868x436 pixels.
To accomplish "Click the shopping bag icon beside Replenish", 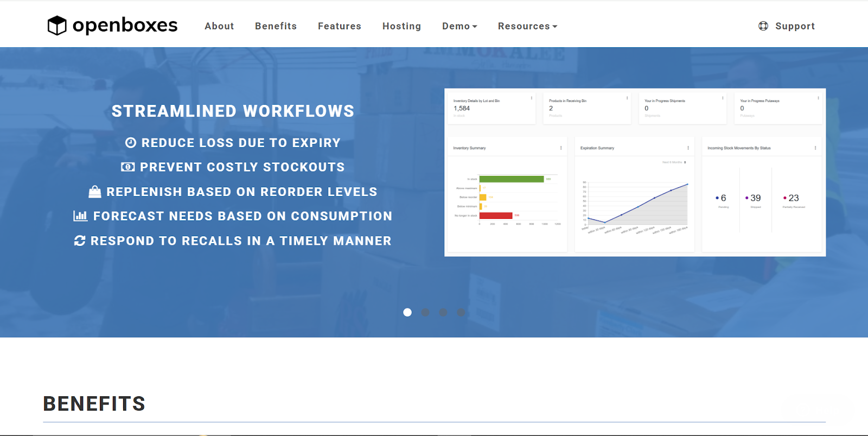I will (x=95, y=192).
